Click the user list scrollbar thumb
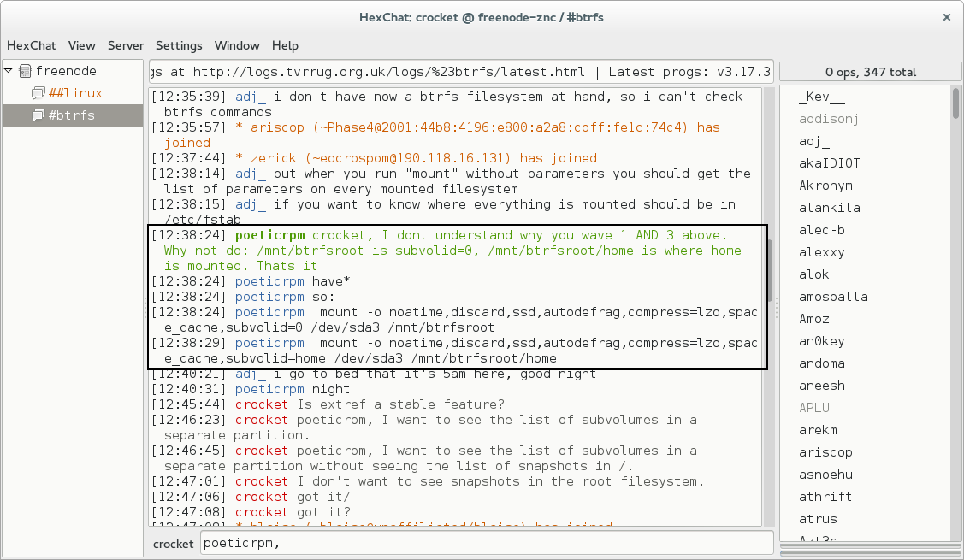The height and width of the screenshot is (560, 964). tap(955, 103)
